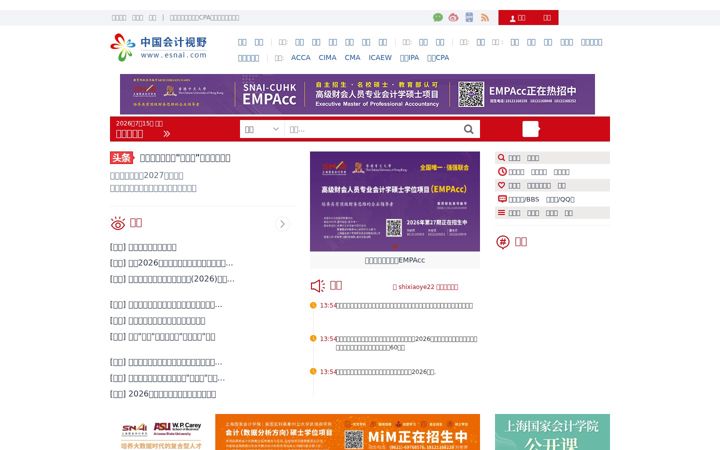The height and width of the screenshot is (450, 720).
Task: Open the ACCA navigation link
Action: pos(301,57)
